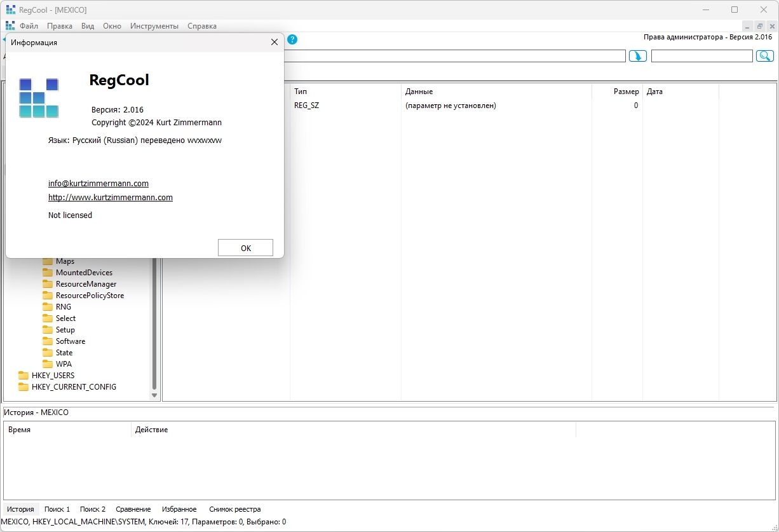Close the inner MEXICO document window
This screenshot has height=532, width=779.
tap(771, 26)
